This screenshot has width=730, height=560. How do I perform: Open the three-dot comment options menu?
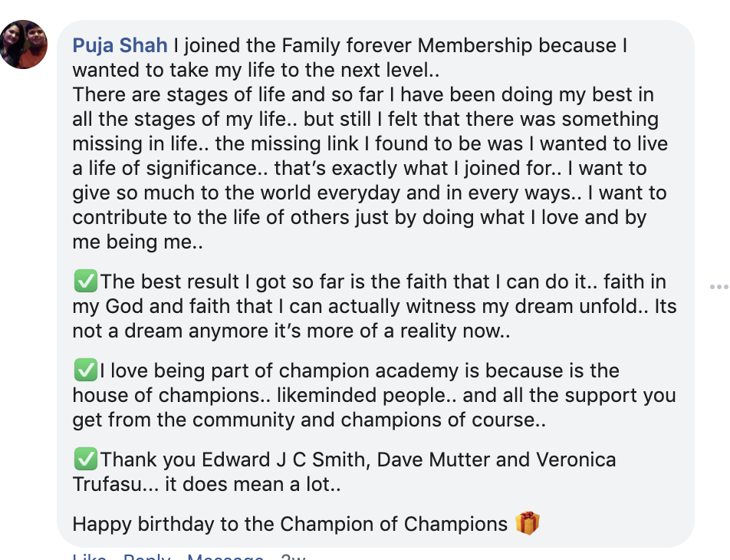[x=718, y=287]
